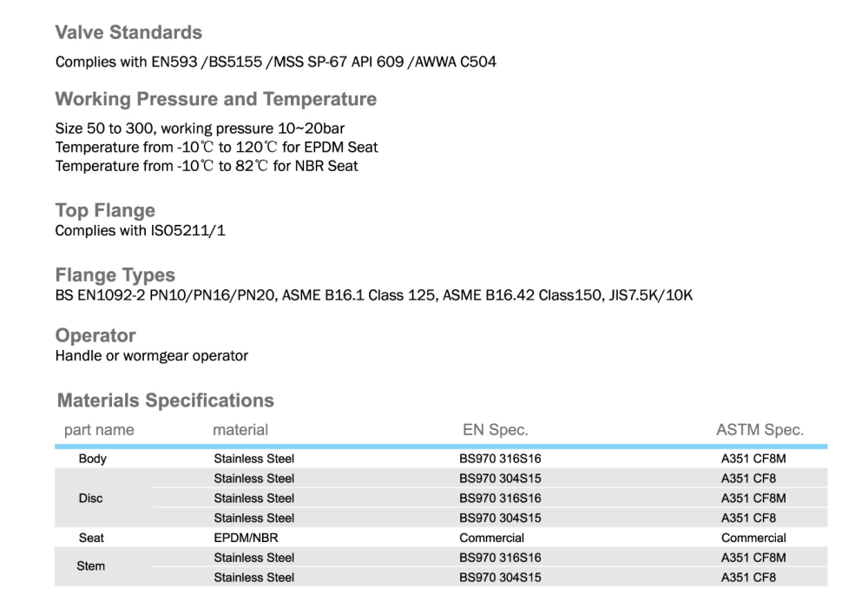Click Commercial in the ASTM Spec. column

click(x=753, y=538)
